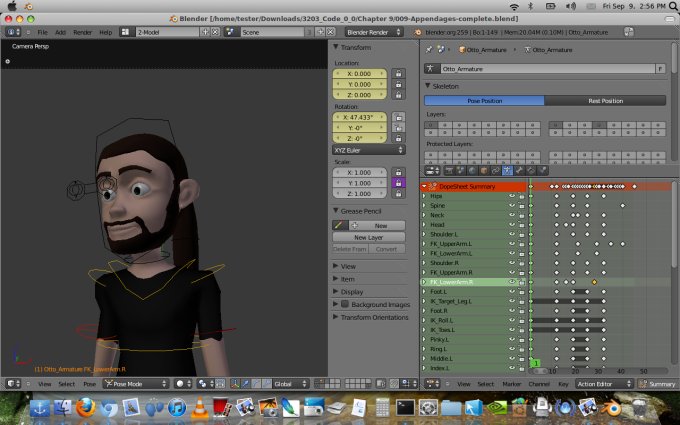Click the 3D manipulator axis icon
Image resolution: width=680 pixels, height=425 pixels.
coord(235,384)
